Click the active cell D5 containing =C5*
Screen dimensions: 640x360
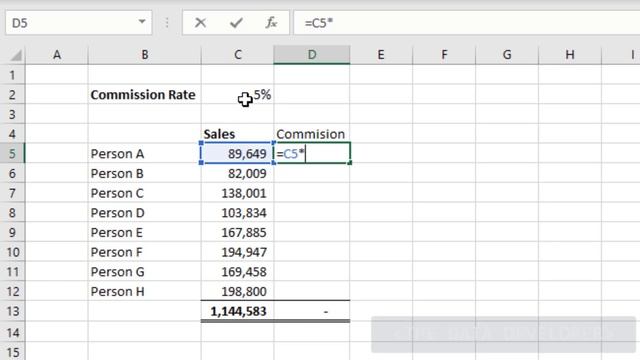(312, 153)
